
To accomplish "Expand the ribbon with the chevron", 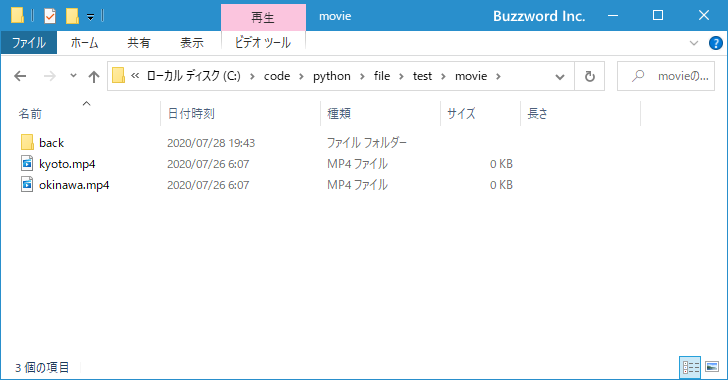I will tap(694, 43).
